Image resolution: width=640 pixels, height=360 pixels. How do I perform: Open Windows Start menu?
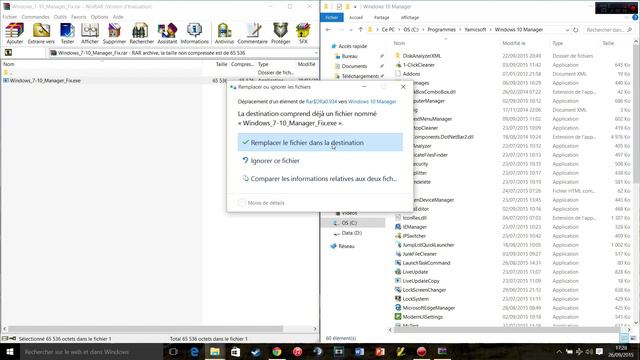click(10, 351)
